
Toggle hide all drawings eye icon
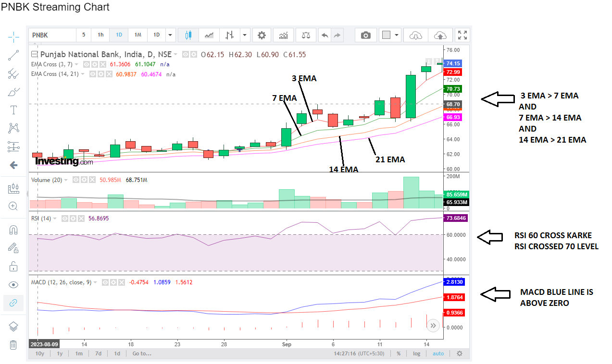(13, 284)
